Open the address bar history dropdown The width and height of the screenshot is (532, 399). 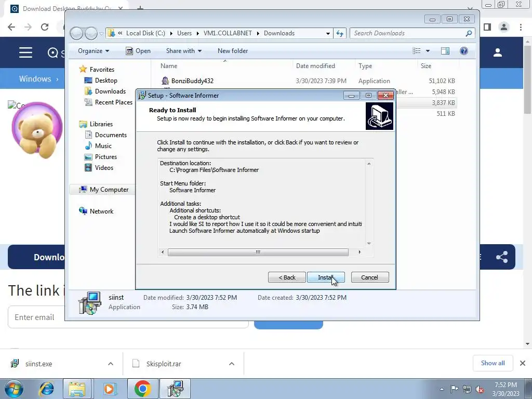click(328, 33)
